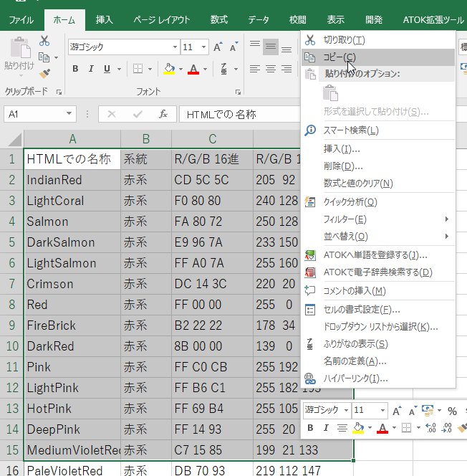The height and width of the screenshot is (476, 467).
Task: Toggle Bold in the ribbon font group
Action: [x=75, y=69]
